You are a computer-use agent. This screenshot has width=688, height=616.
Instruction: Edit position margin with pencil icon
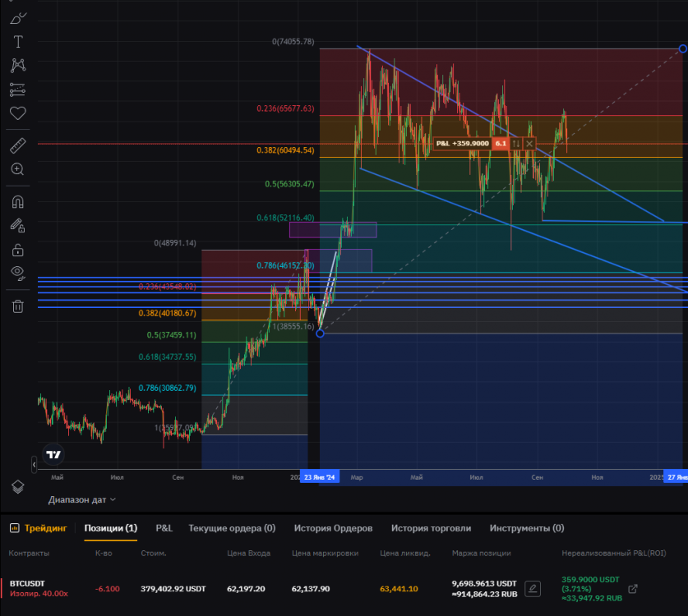[x=533, y=589]
